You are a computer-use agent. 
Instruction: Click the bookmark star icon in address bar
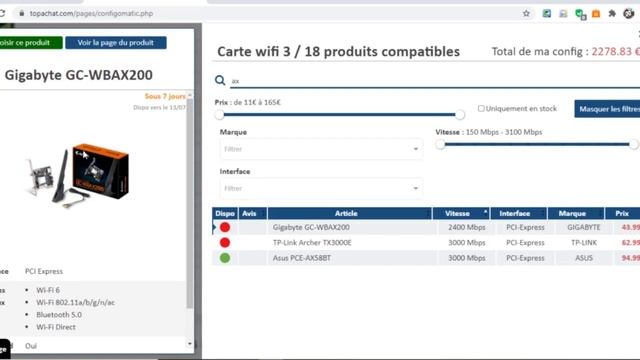pos(526,13)
